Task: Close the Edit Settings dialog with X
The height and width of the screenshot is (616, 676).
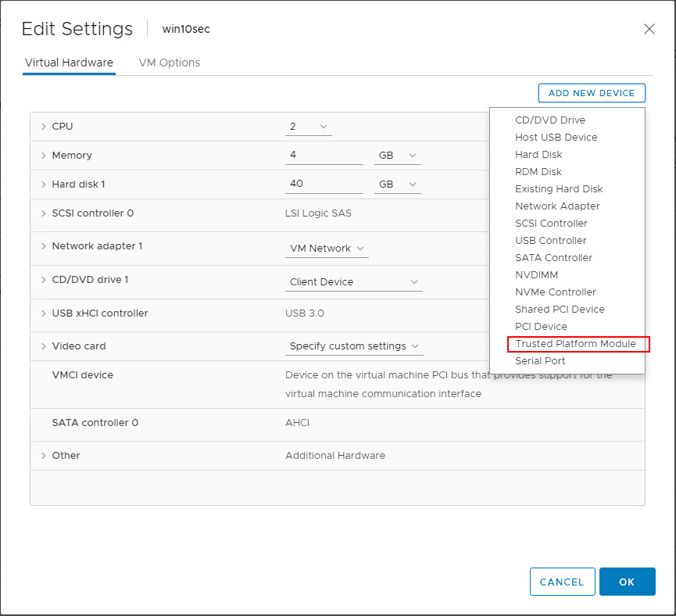Action: click(x=649, y=29)
